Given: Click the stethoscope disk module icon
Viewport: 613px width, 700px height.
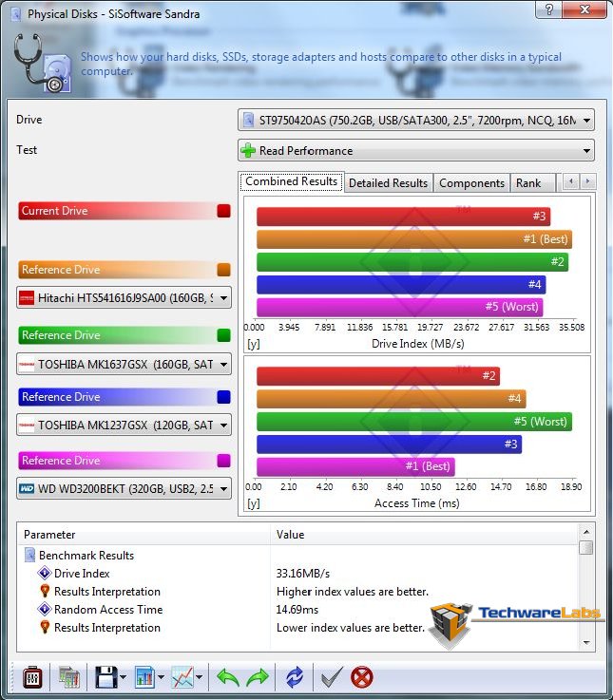Looking at the screenshot, I should (x=43, y=64).
